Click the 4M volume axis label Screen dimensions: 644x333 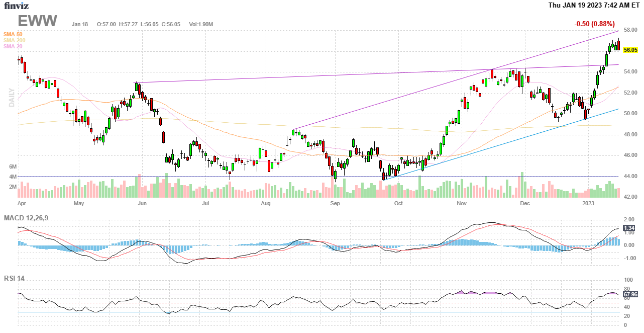pyautogui.click(x=13, y=177)
